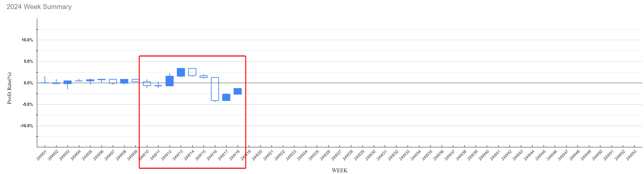Click the 24W46 x-axis label
Screen dimensions: 644x174
[552, 155]
